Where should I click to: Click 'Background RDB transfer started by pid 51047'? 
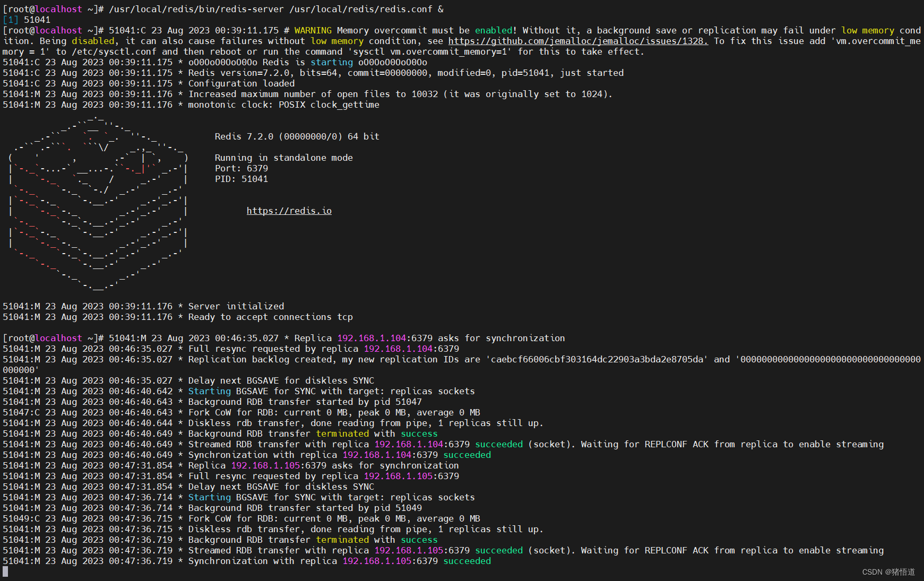(x=305, y=402)
